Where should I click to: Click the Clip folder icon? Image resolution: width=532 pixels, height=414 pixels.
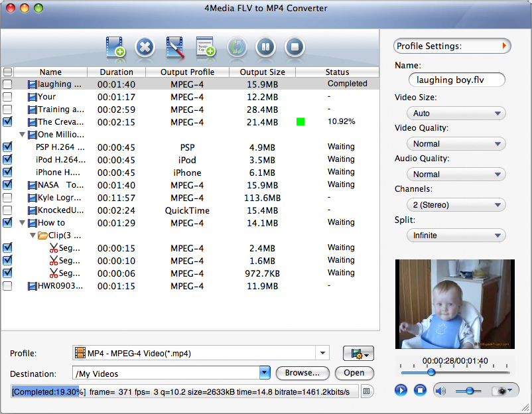coord(42,236)
